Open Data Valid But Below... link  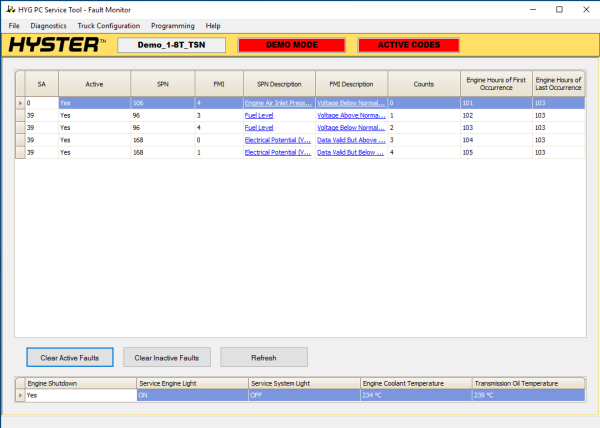[350, 152]
